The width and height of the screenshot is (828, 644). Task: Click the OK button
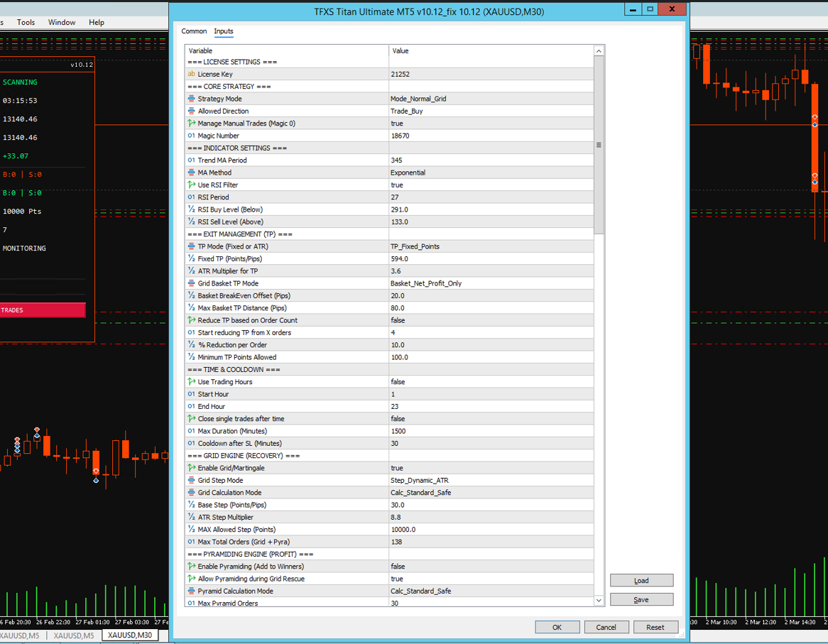[x=557, y=627]
